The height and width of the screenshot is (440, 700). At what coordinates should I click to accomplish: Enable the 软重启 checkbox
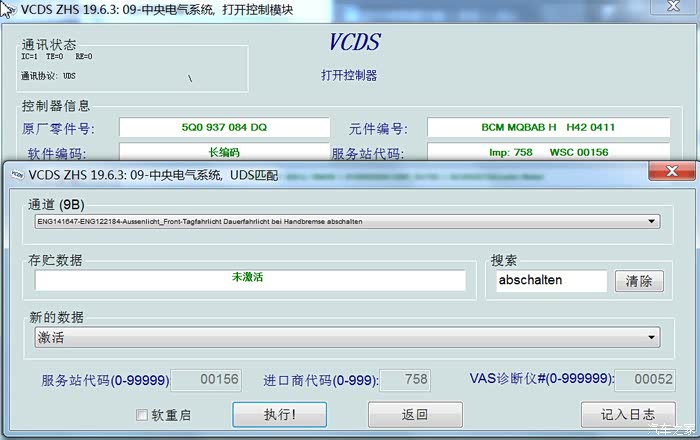point(142,414)
